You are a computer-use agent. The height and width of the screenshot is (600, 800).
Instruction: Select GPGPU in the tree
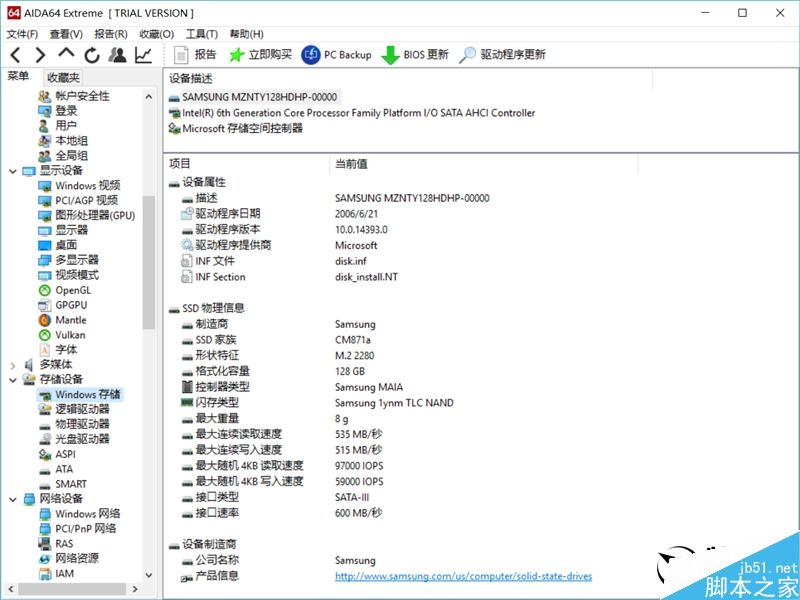63,305
